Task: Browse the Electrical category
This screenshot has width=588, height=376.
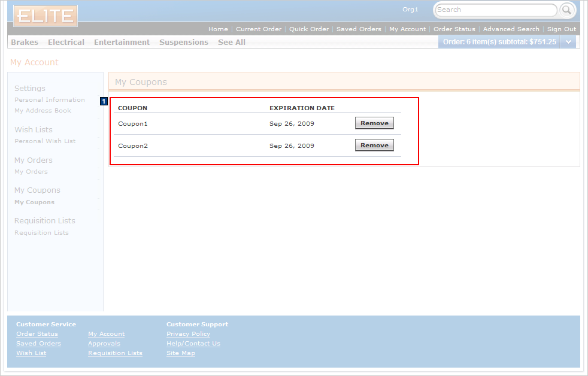Action: [66, 42]
